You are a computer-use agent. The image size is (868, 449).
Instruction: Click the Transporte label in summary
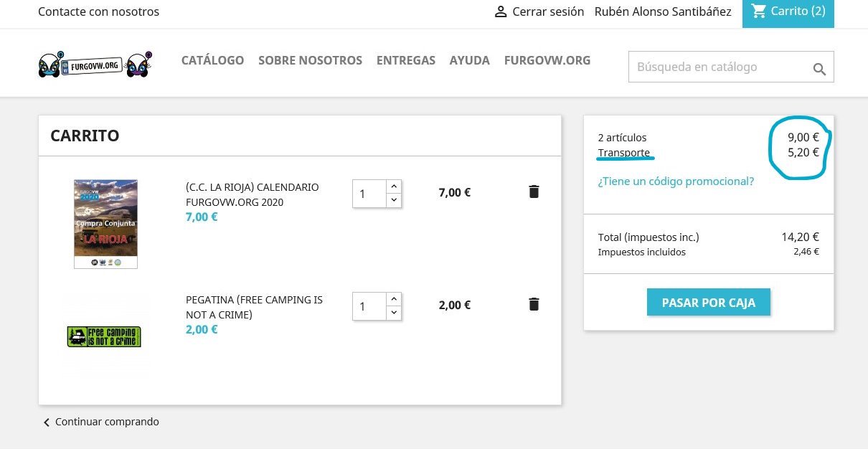coord(624,153)
